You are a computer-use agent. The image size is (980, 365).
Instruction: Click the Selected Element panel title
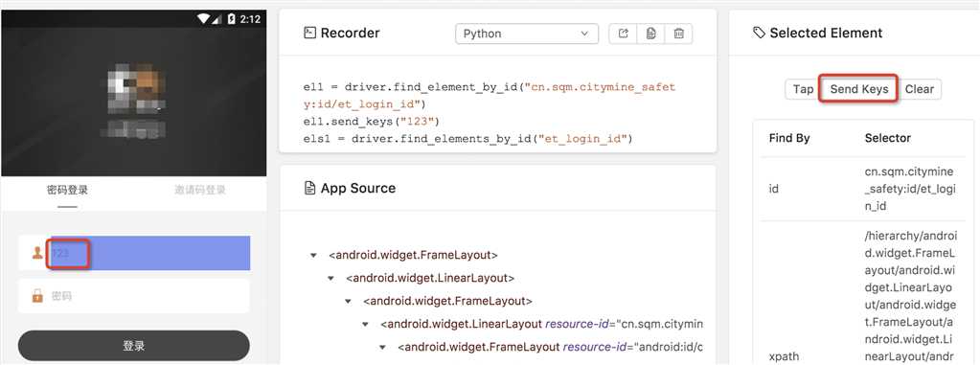[827, 34]
